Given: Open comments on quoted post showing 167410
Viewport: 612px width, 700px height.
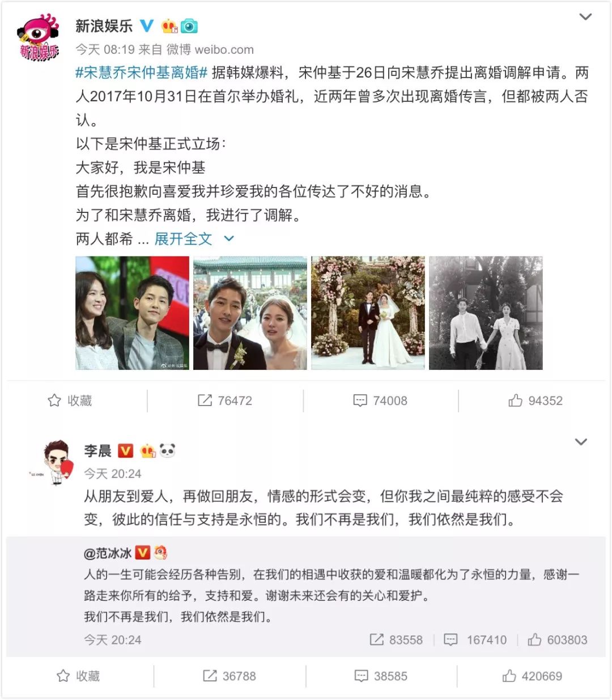Looking at the screenshot, I should click(x=475, y=640).
